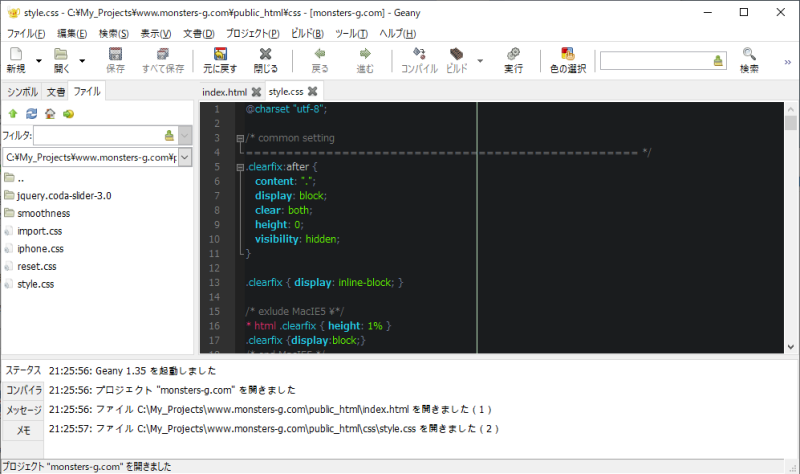Compile the file with コンパイル icon

click(419, 60)
